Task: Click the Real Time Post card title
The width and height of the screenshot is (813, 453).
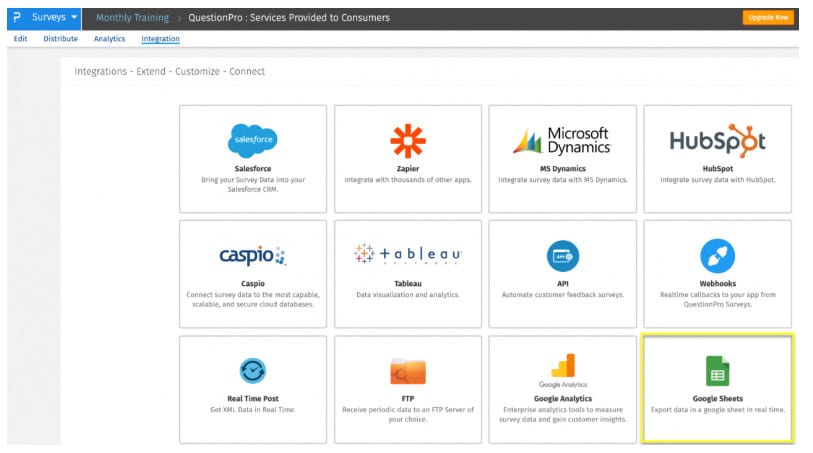Action: (x=253, y=399)
